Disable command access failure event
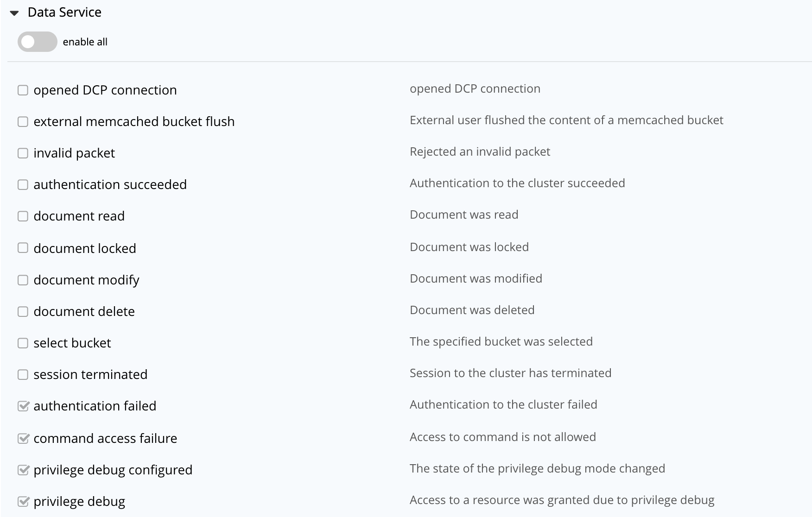The width and height of the screenshot is (812, 517). (x=23, y=438)
